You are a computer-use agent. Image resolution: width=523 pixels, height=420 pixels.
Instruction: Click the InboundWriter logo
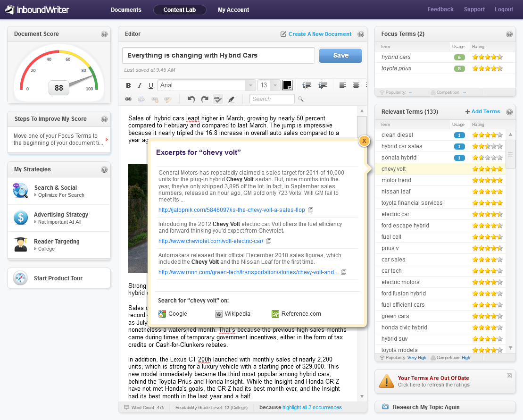click(37, 9)
